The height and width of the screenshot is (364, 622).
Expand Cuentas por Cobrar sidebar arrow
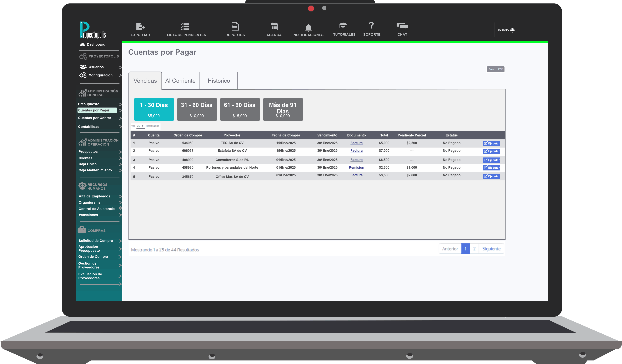(120, 118)
